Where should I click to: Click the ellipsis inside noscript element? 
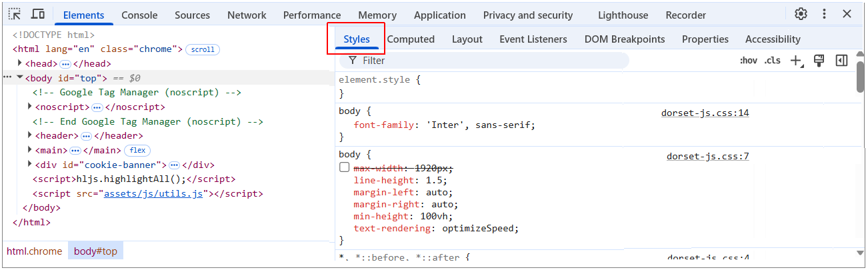pos(97,107)
